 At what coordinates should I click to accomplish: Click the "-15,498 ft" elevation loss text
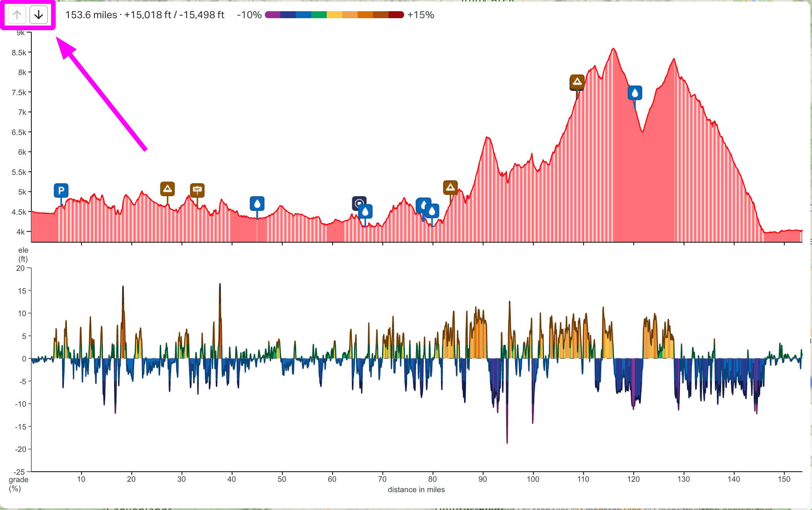tap(202, 15)
